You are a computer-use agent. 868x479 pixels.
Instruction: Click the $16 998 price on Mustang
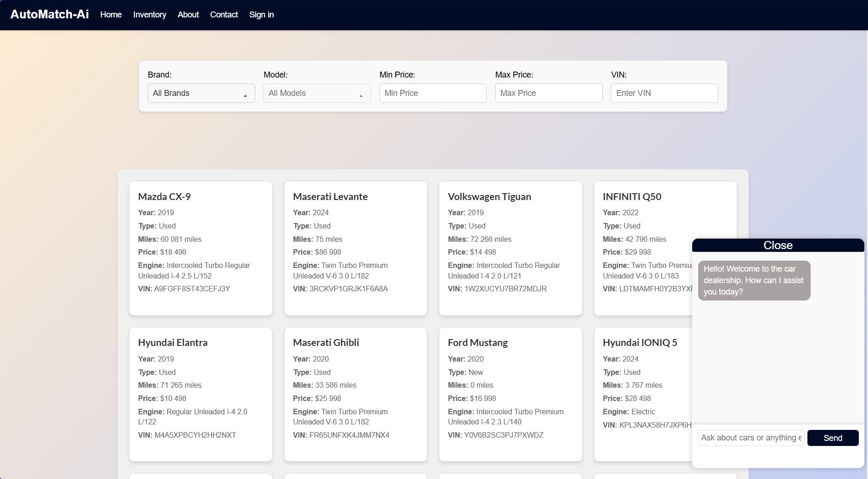[483, 399]
